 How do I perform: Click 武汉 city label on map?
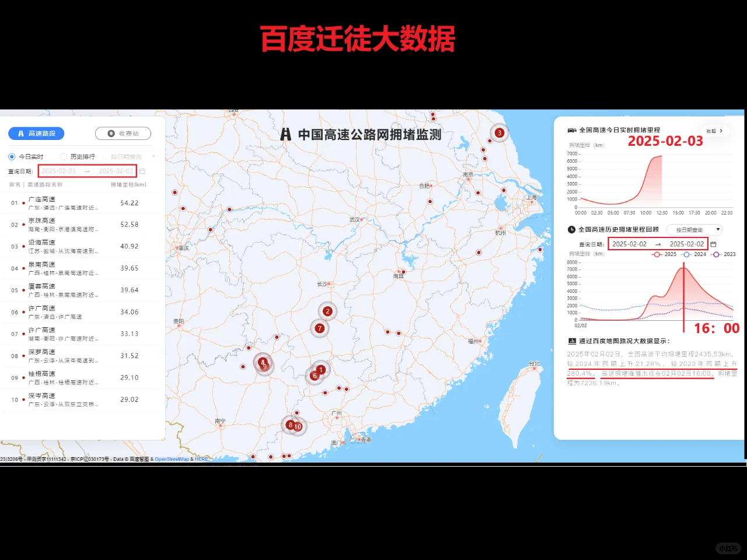[x=354, y=220]
